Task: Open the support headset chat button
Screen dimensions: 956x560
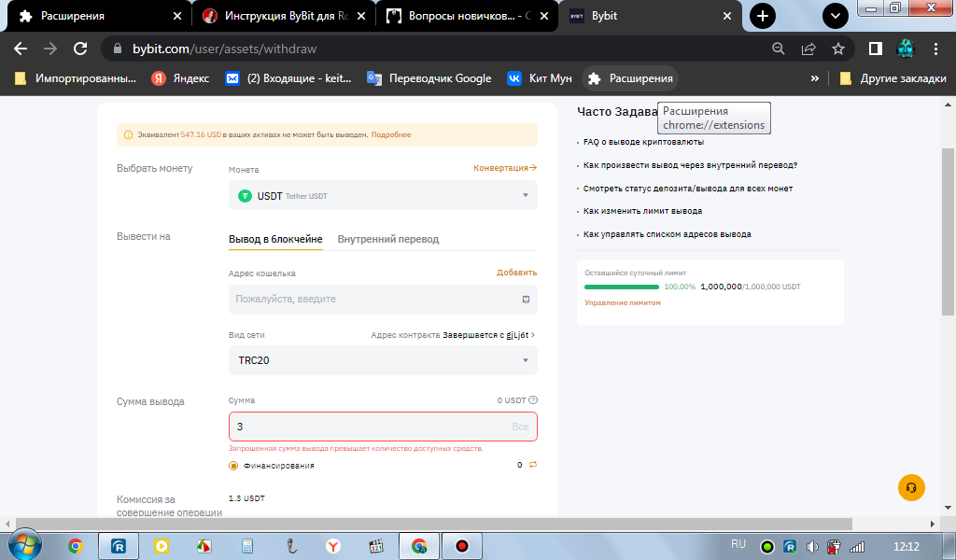Action: (911, 487)
